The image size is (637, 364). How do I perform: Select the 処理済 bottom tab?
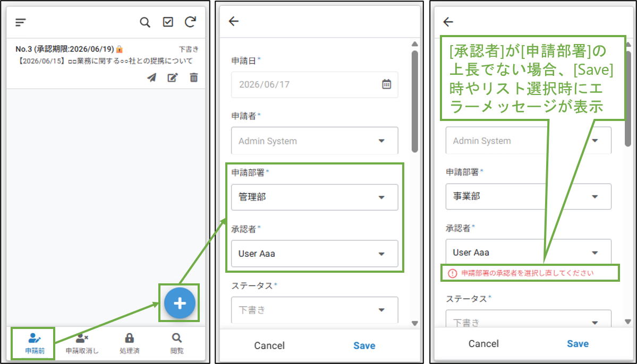pos(129,343)
